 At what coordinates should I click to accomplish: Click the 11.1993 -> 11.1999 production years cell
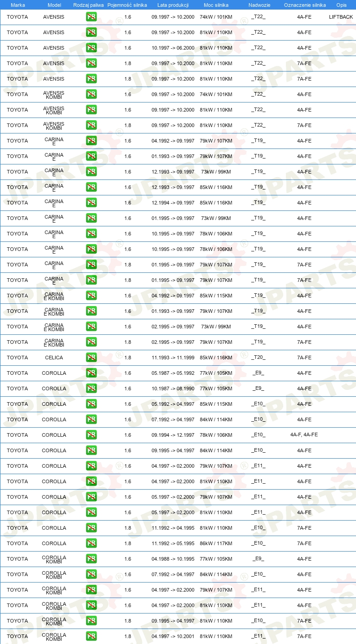click(x=173, y=358)
